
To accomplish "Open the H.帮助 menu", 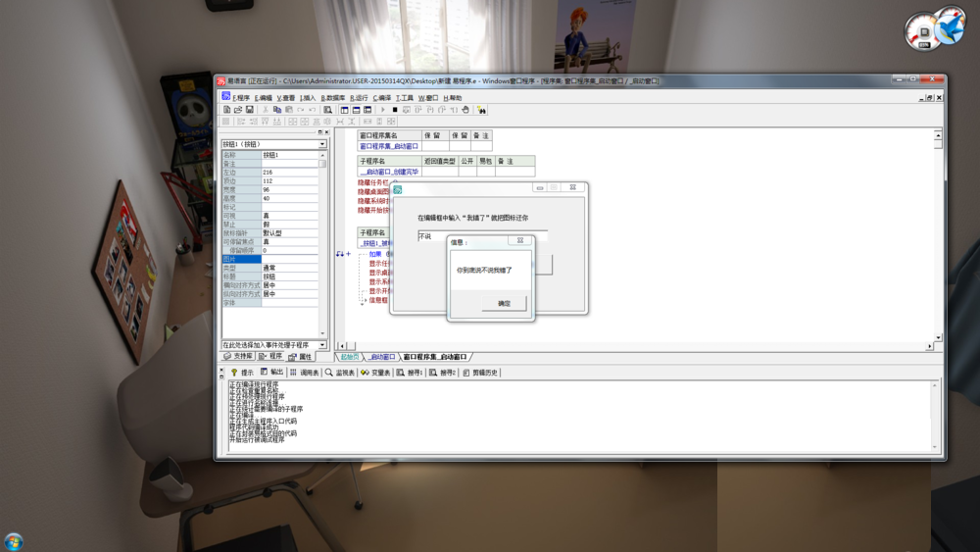I will point(453,98).
